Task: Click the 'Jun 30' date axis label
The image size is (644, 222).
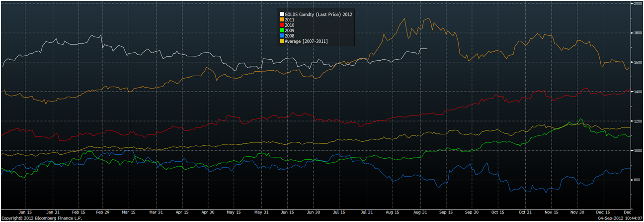Action: coord(313,212)
